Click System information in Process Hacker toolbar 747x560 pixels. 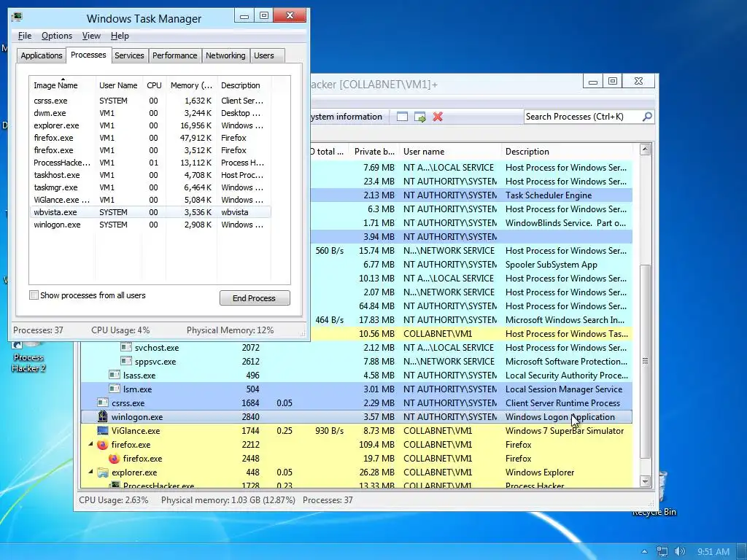point(347,117)
